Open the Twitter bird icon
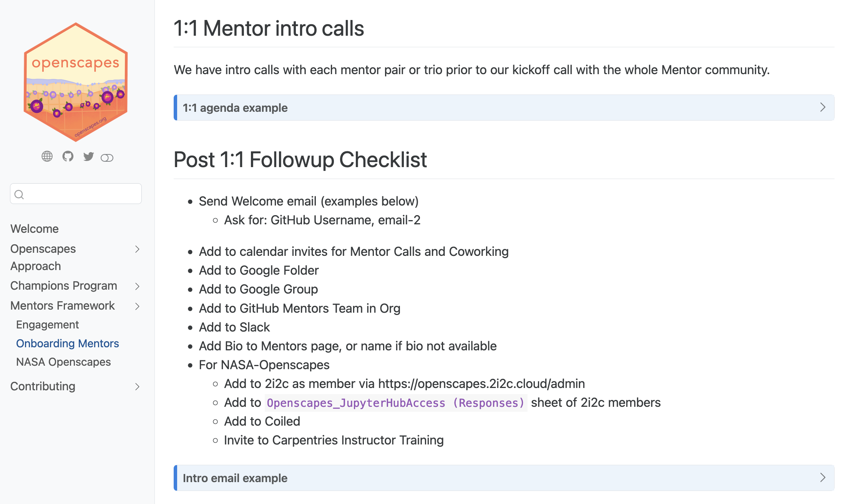This screenshot has height=504, width=843. coord(88,156)
